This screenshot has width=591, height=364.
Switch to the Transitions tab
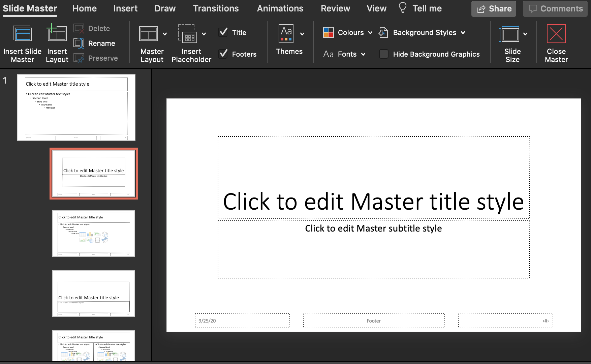[x=216, y=8]
